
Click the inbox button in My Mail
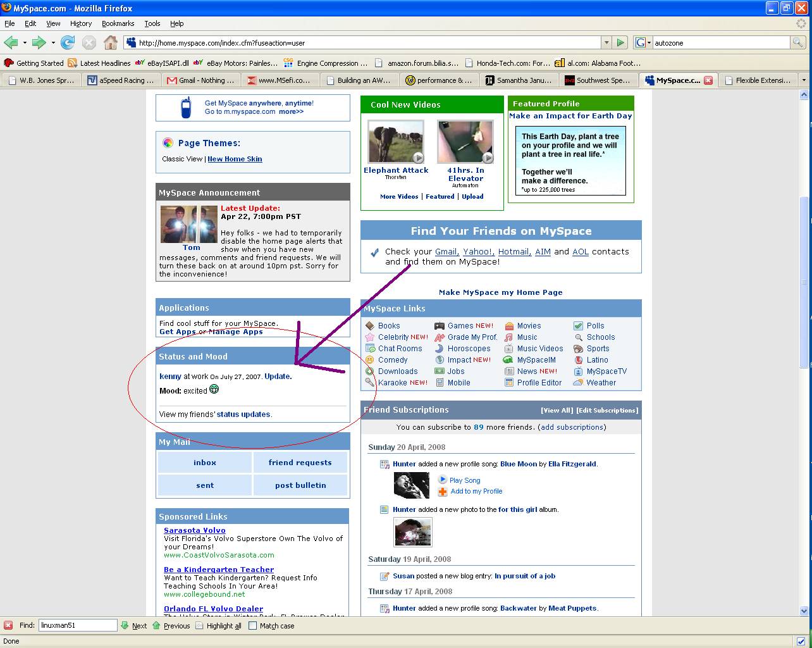[205, 463]
